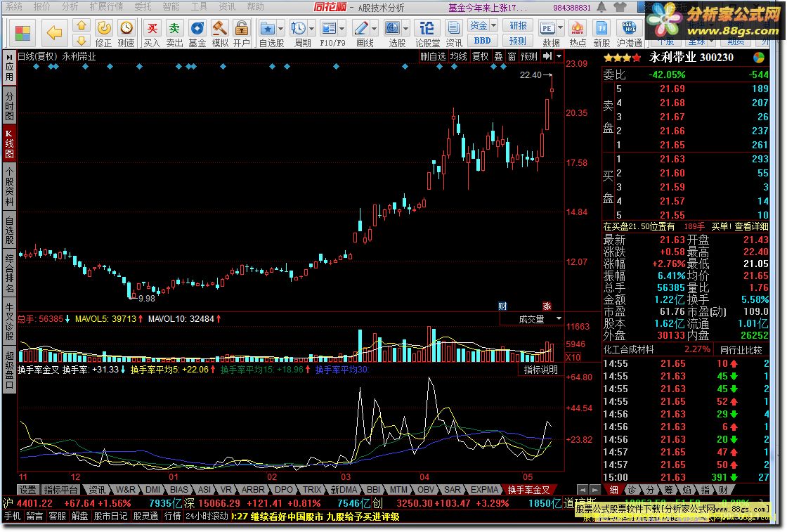Open the 沪港通 SSE-HKE icon
Image resolution: width=787 pixels, height=532 pixels.
[x=629, y=34]
